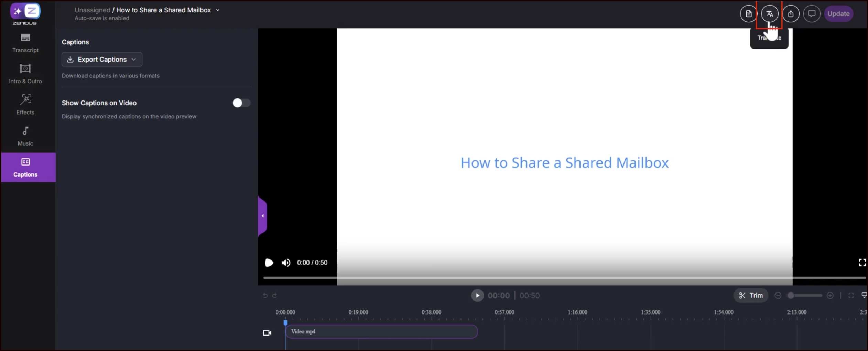Enable Show Captions on Video switch
868x351 pixels.
[x=241, y=103]
